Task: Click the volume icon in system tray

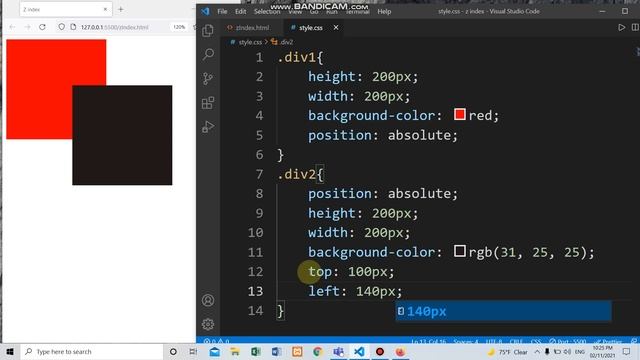Action: pos(567,352)
